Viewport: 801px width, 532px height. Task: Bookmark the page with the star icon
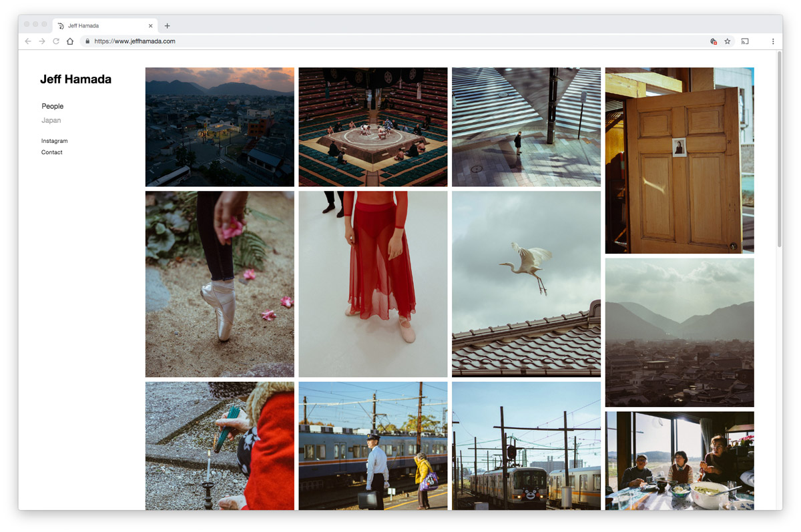coord(728,41)
